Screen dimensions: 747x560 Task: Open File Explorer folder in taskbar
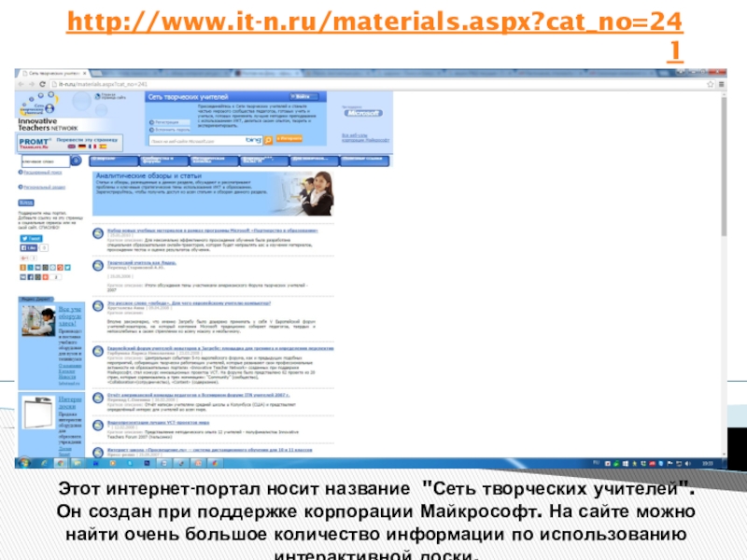pos(77,463)
